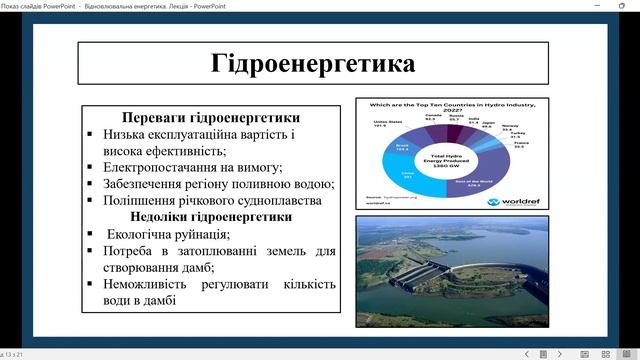Click the chart title "Which are the Top Ten Countries"
This screenshot has height=360, width=640.
pyautogui.click(x=452, y=107)
